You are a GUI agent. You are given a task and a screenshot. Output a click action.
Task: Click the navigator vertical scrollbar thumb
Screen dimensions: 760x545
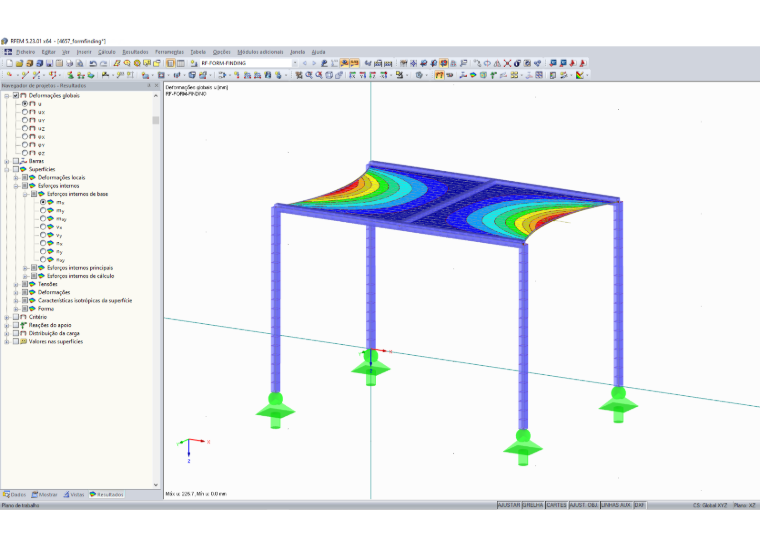pyautogui.click(x=156, y=120)
